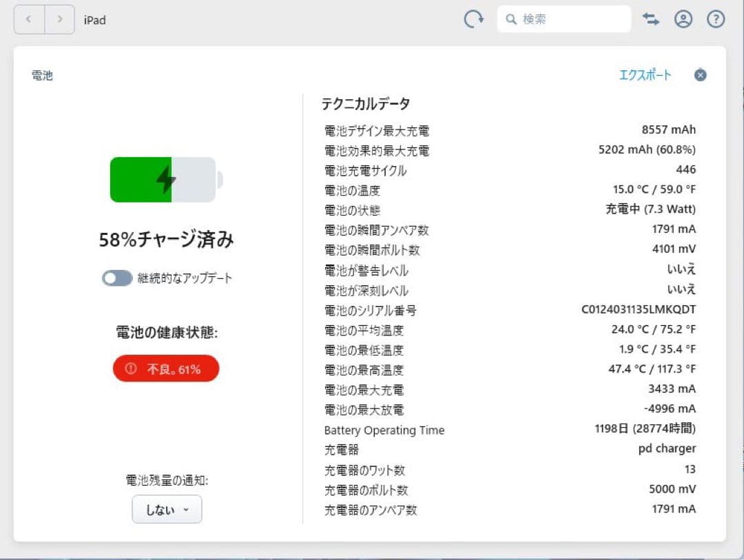
Task: Enable the 継続的なアップデート toggle
Action: coord(116,278)
